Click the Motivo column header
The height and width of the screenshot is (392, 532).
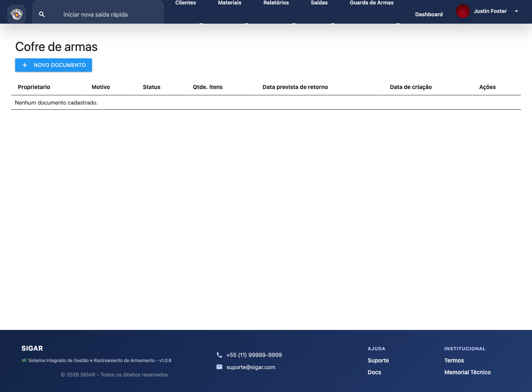pyautogui.click(x=101, y=87)
